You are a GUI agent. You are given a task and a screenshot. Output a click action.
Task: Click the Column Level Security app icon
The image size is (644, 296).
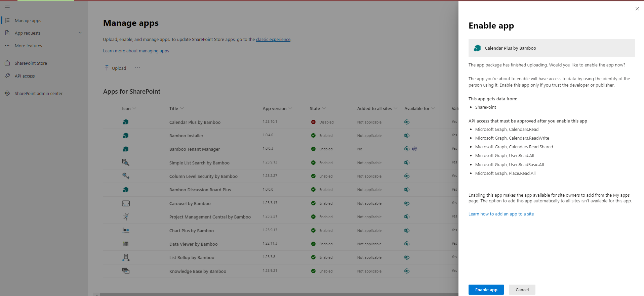click(126, 176)
